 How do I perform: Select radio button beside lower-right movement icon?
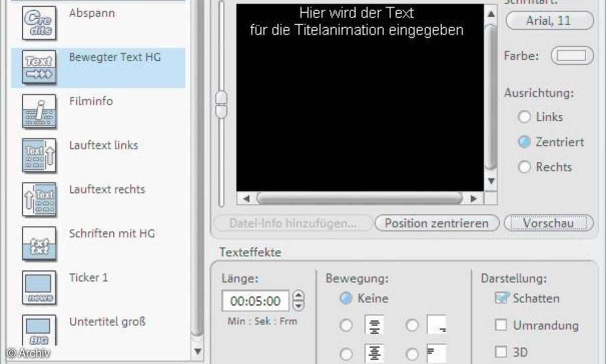412,353
